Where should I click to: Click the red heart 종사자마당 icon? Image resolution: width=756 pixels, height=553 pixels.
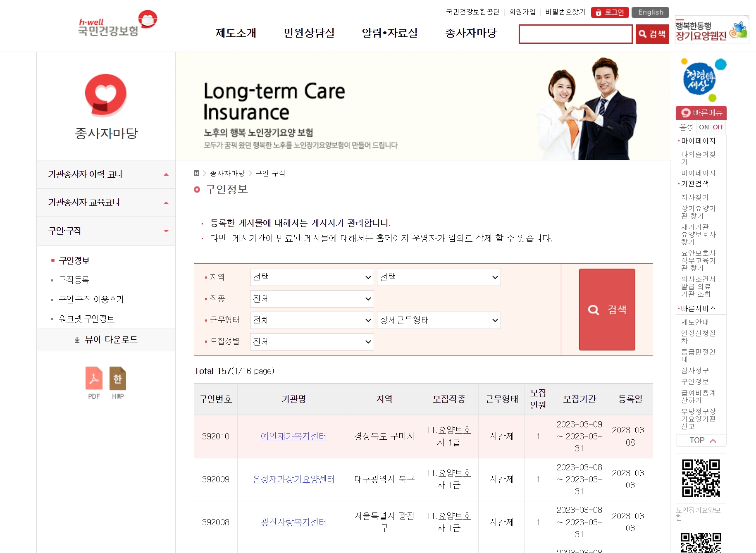point(106,95)
